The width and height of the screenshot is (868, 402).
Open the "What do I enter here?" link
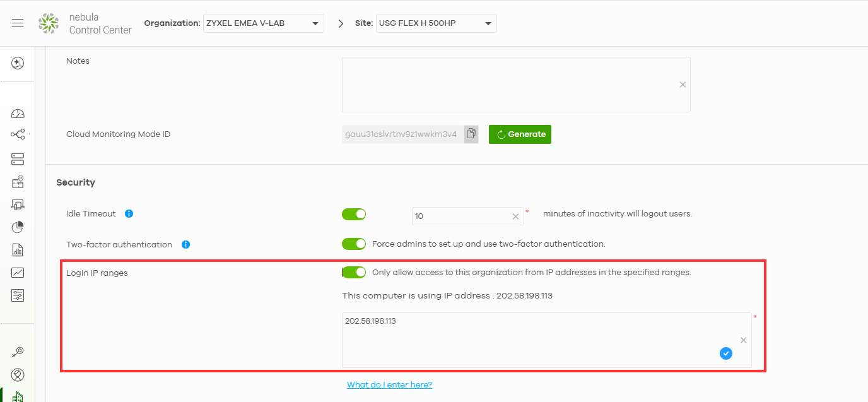389,385
